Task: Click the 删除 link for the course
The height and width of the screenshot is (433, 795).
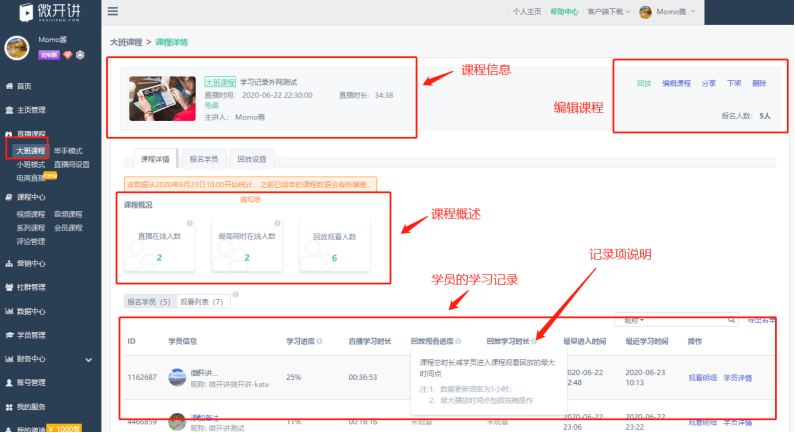Action: pos(760,83)
